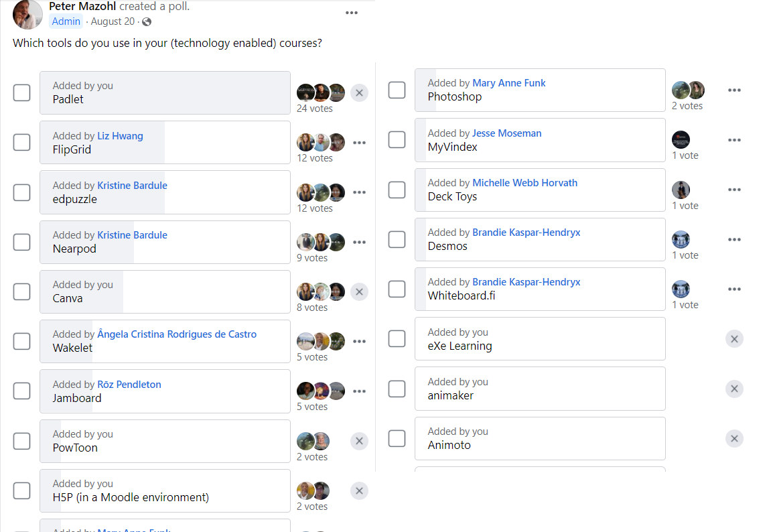771x532 pixels.
Task: Open Peter Mazohl's profile link
Action: coord(82,7)
